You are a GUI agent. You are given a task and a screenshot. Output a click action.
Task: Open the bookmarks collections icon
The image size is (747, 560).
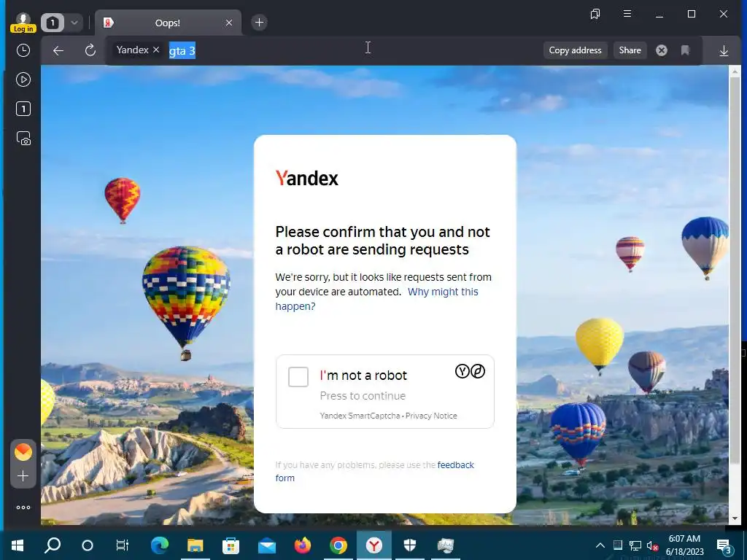[x=595, y=14]
